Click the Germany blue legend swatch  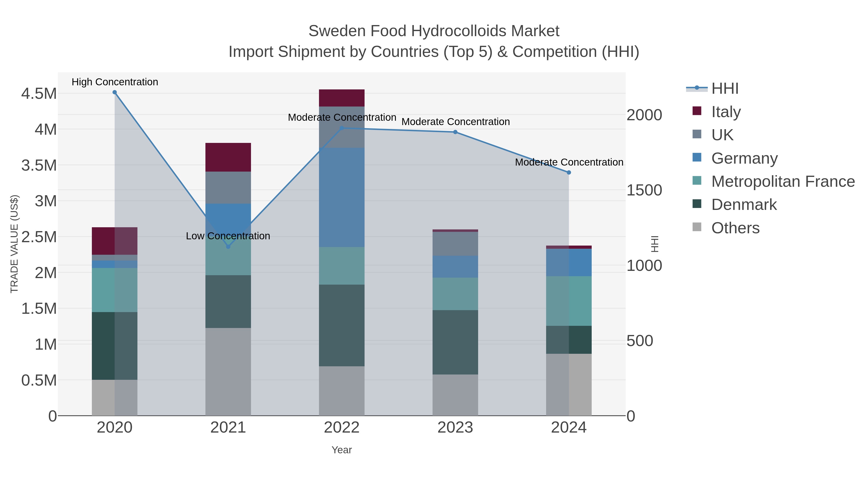[x=697, y=157]
